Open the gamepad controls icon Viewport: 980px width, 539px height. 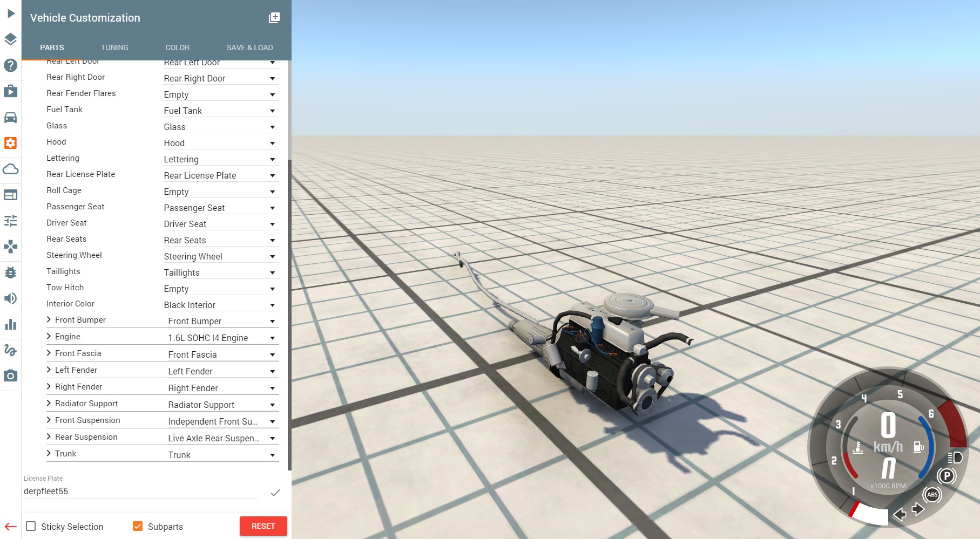coord(11,247)
